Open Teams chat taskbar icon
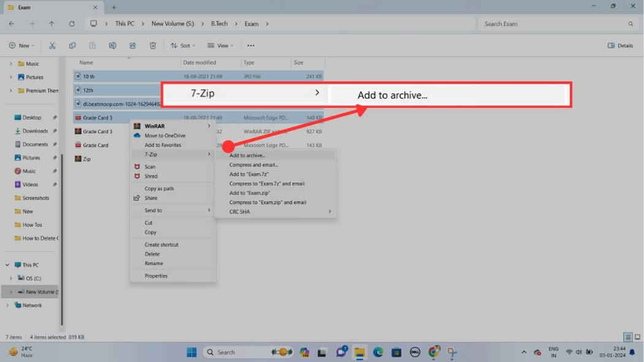This screenshot has width=644, height=362. (341, 352)
